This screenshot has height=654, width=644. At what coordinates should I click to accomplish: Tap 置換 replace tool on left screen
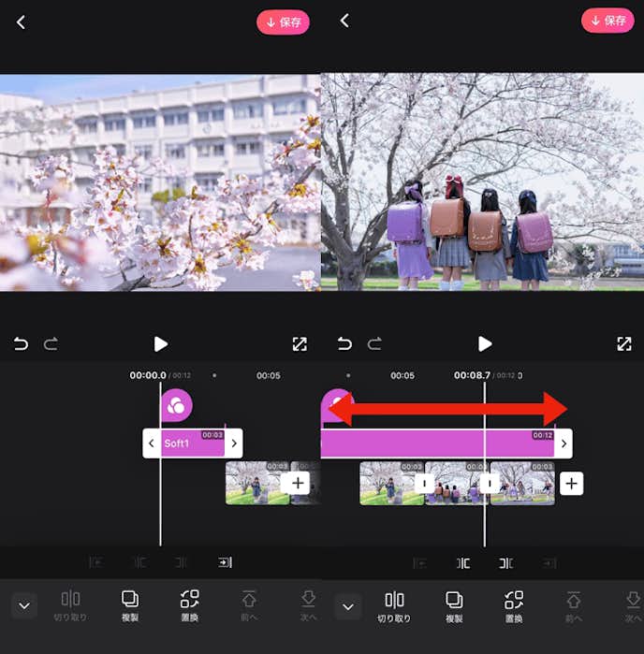(189, 605)
